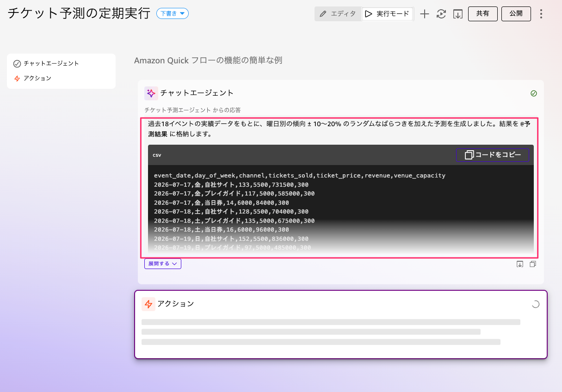
Task: Click the flow title チケット予測の定期実行
Action: 79,13
